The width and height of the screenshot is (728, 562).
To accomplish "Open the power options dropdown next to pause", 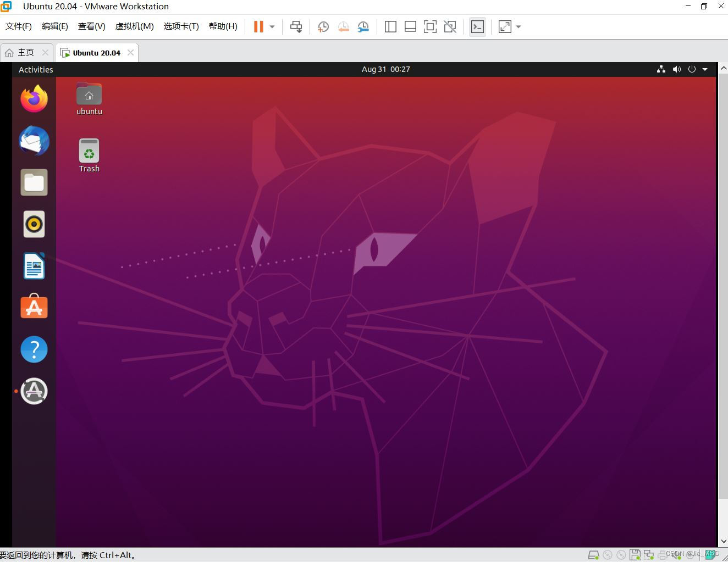I will pos(272,26).
